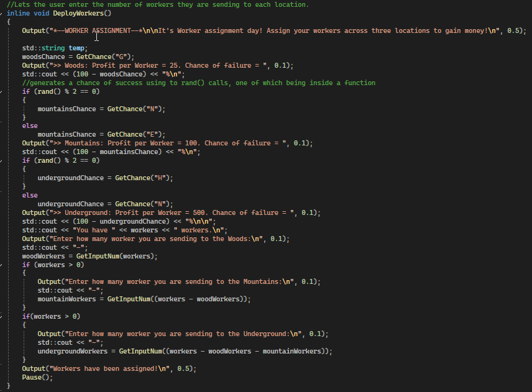The image size is (532, 392).
Task: Click the comment 'generates a chance of success'
Action: 199,83
